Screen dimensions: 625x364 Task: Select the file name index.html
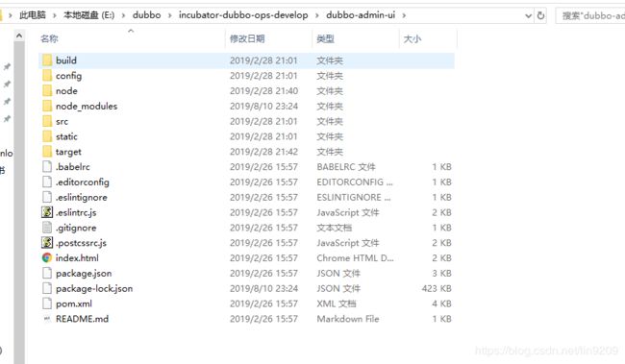(x=77, y=257)
